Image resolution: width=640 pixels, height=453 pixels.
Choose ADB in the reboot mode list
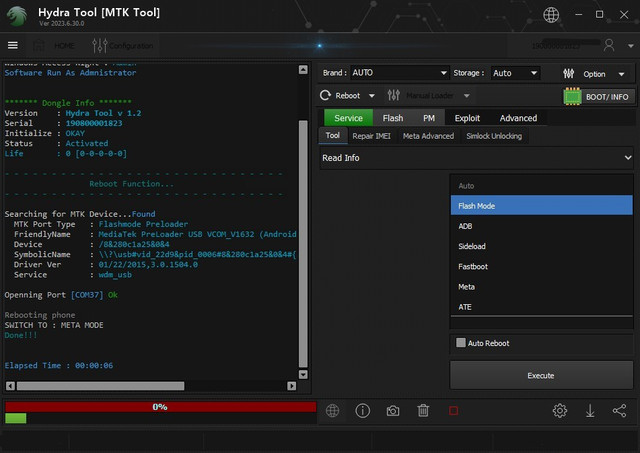click(x=542, y=226)
